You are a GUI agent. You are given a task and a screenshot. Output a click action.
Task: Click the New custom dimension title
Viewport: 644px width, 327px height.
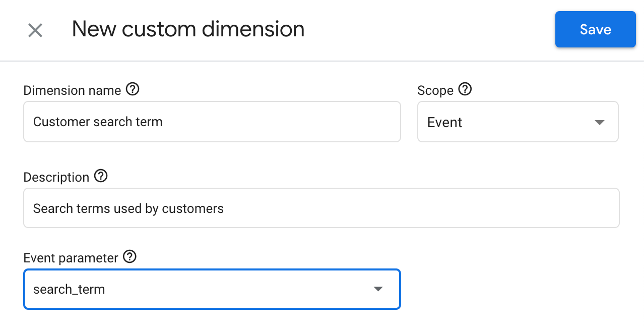(x=188, y=29)
